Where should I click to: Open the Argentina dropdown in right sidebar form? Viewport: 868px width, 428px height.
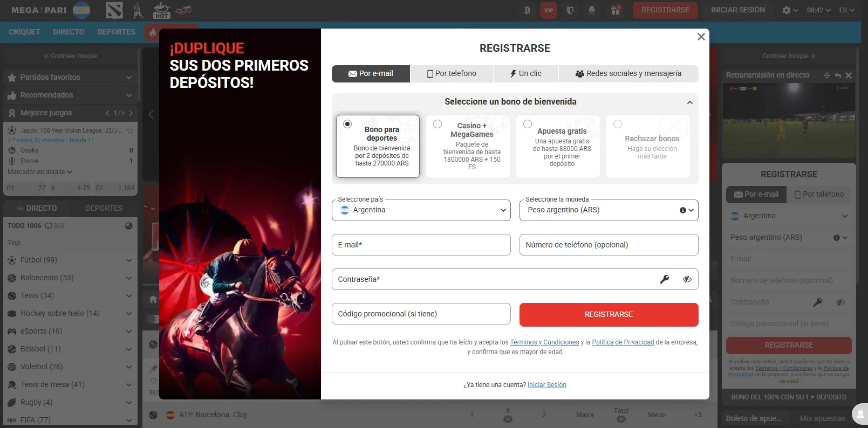789,216
